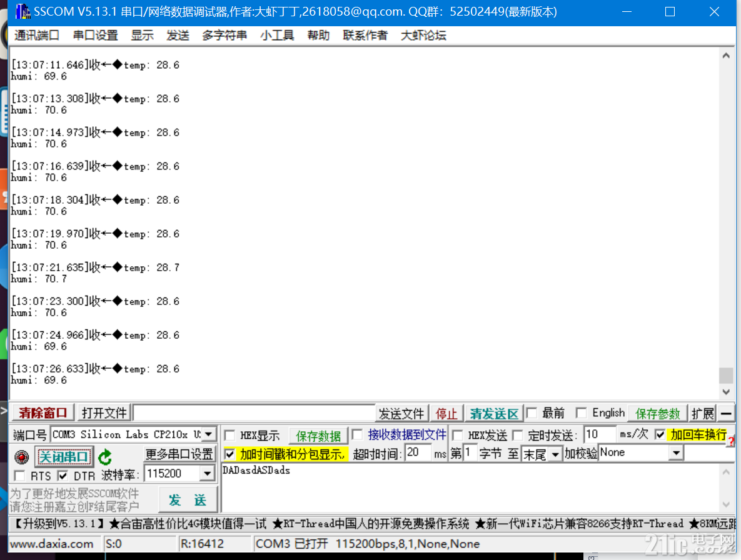
Task: Click the 保存参数 button
Action: pos(657,414)
